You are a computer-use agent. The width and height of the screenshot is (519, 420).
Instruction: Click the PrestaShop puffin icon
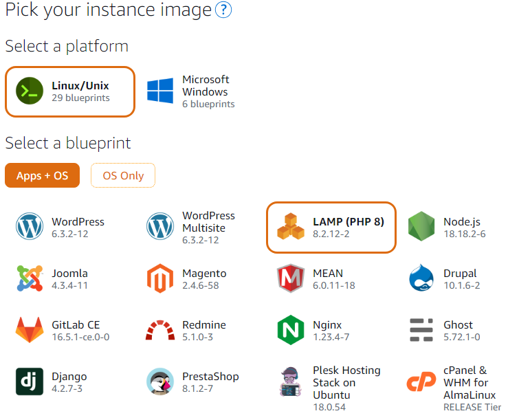coord(160,382)
